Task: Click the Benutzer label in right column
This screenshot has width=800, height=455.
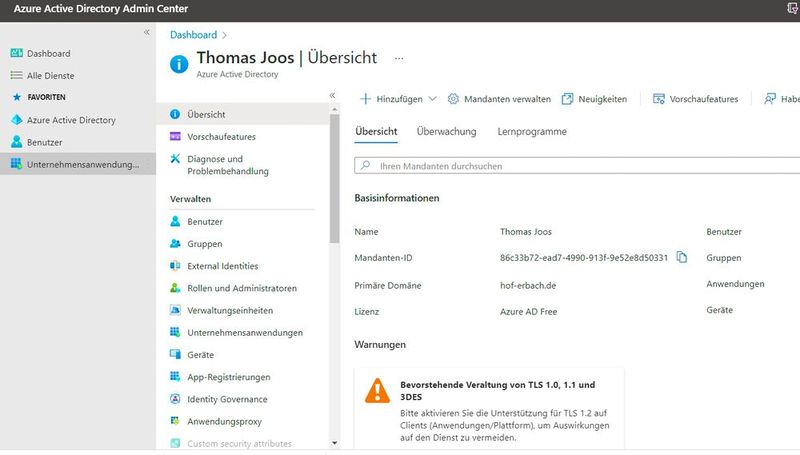Action: coord(723,232)
